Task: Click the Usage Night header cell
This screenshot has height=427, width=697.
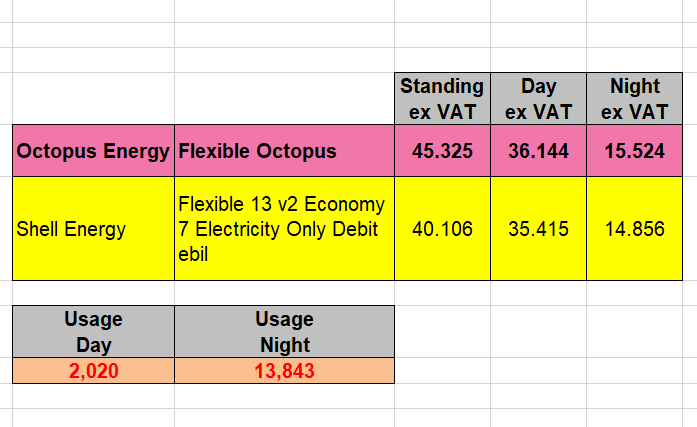Action: click(x=284, y=331)
